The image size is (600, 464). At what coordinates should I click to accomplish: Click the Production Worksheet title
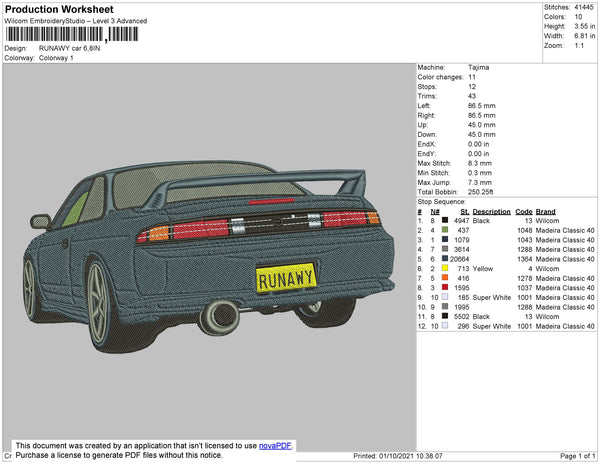(58, 8)
